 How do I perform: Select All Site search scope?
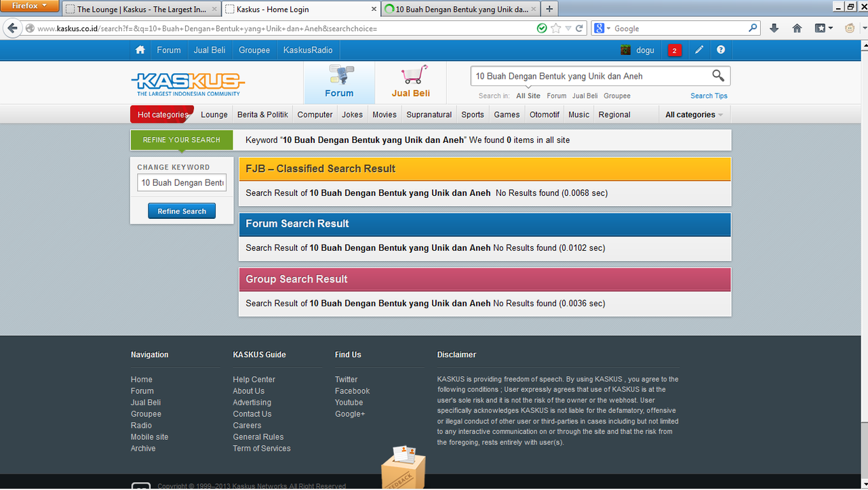pos(528,96)
